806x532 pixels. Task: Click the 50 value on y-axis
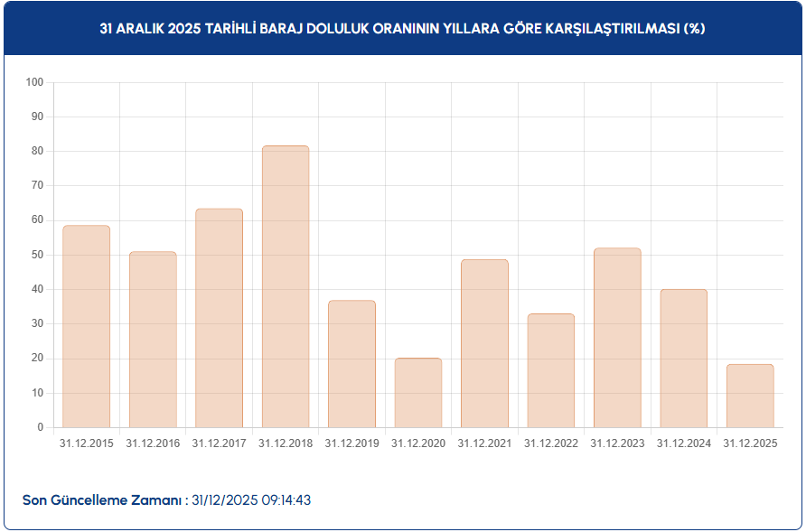(38, 255)
